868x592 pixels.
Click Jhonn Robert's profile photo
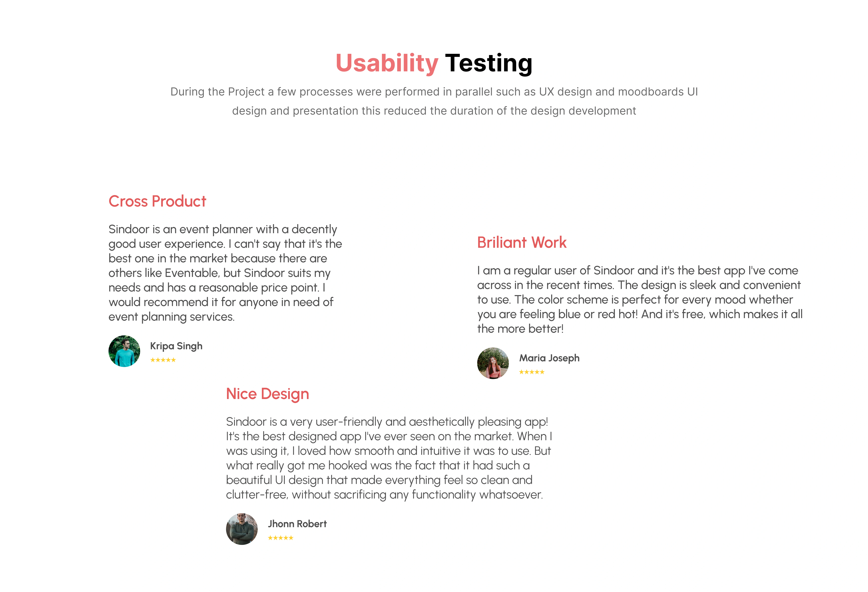(x=242, y=529)
